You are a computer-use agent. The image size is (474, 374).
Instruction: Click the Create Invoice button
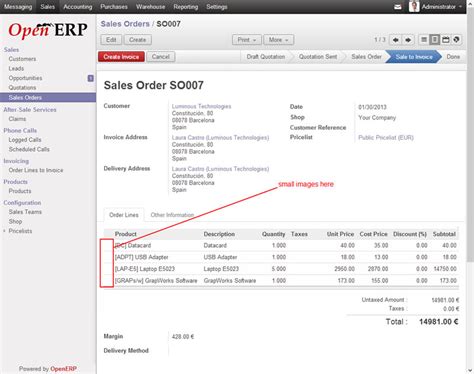121,57
